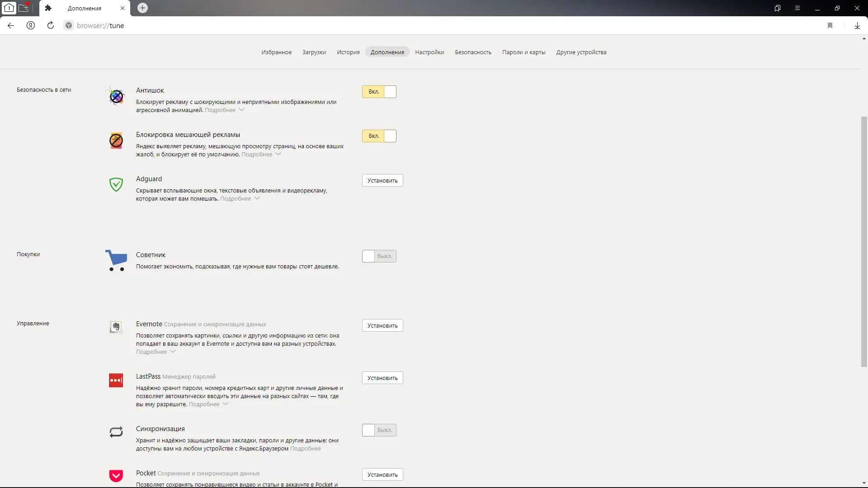Click the Yandex home button in the toolbar
This screenshot has width=868, height=488.
click(x=31, y=26)
